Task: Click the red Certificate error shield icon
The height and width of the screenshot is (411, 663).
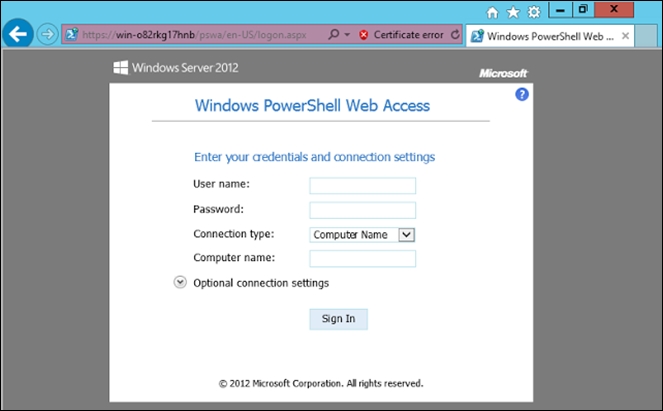Action: [x=363, y=35]
